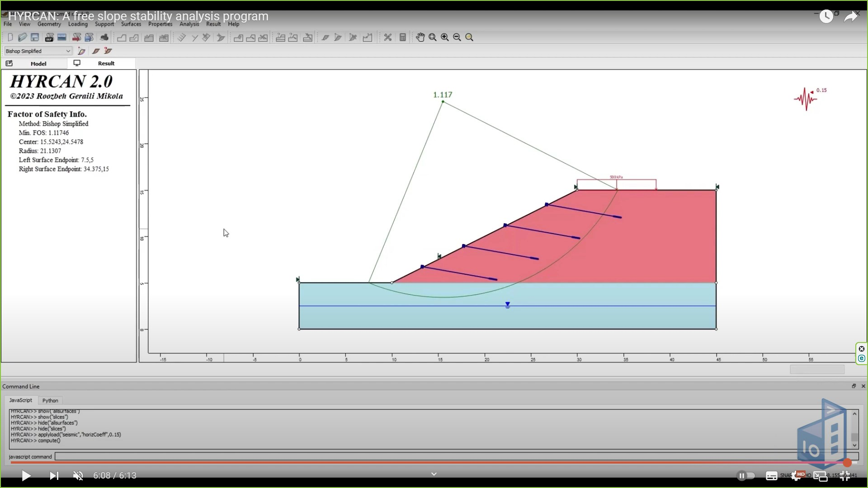Screen dimensions: 868x488
Task: Click the DXF import toolbar icon
Action: click(x=49, y=38)
